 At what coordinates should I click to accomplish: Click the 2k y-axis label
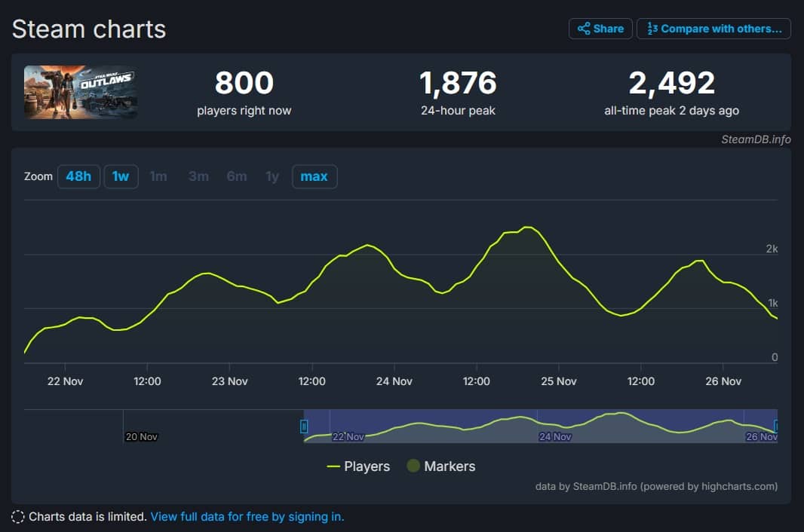[x=772, y=249]
